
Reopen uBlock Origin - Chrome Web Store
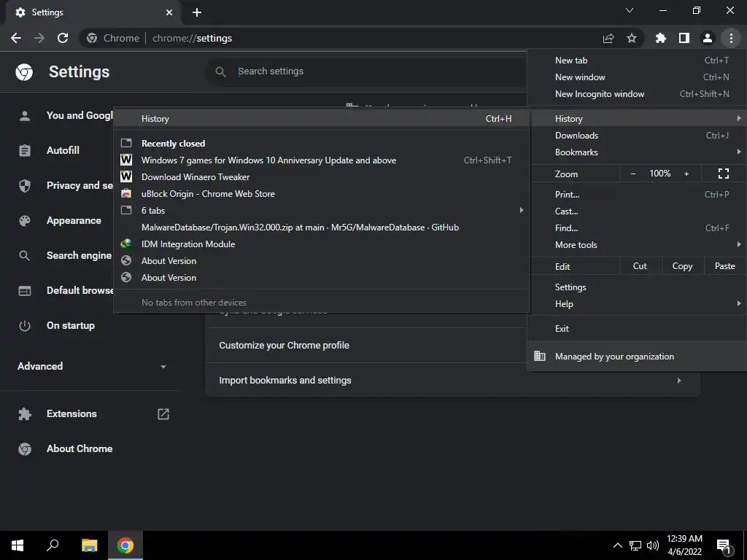(x=321, y=194)
